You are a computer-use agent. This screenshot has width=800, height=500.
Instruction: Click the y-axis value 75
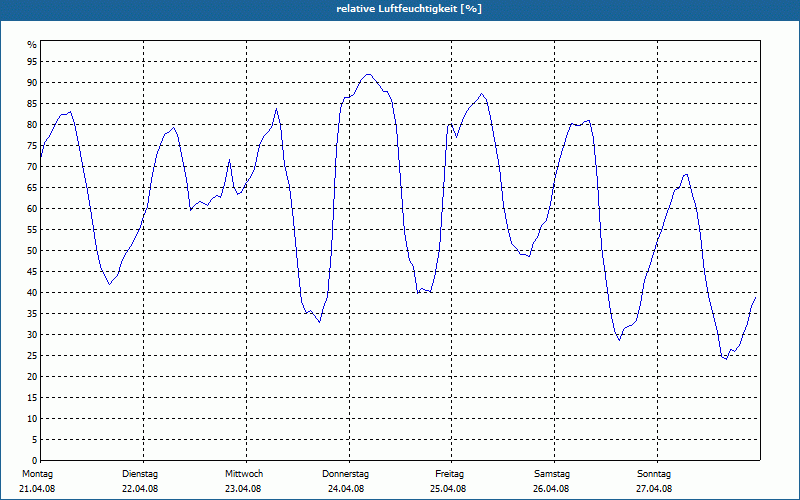[x=32, y=145]
